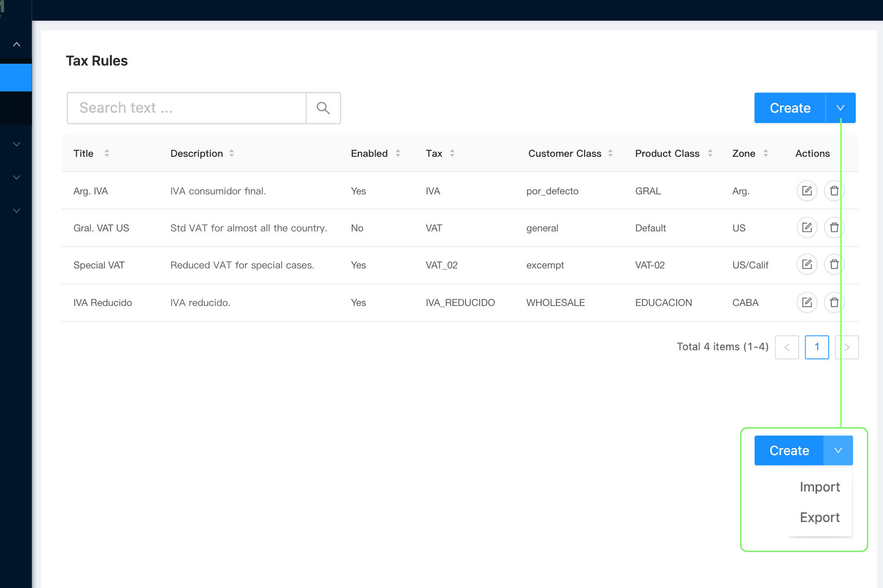
Task: Click the search magnifier icon button
Action: (x=323, y=108)
